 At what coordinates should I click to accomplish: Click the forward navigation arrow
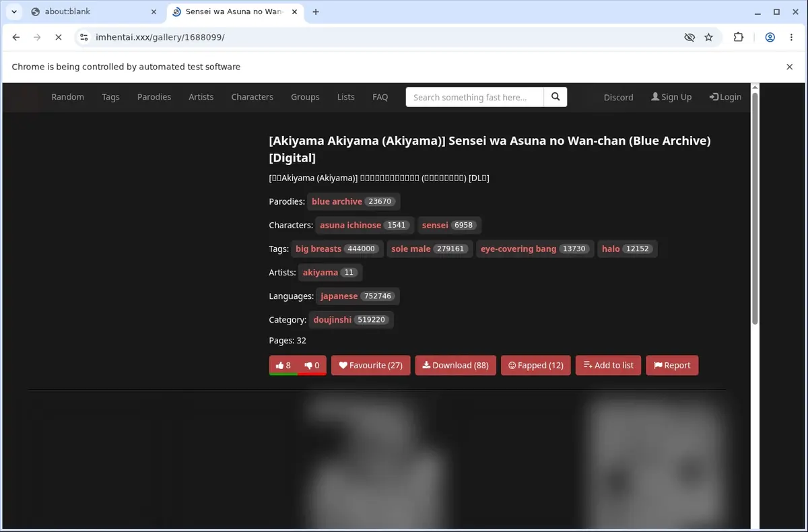click(x=37, y=38)
